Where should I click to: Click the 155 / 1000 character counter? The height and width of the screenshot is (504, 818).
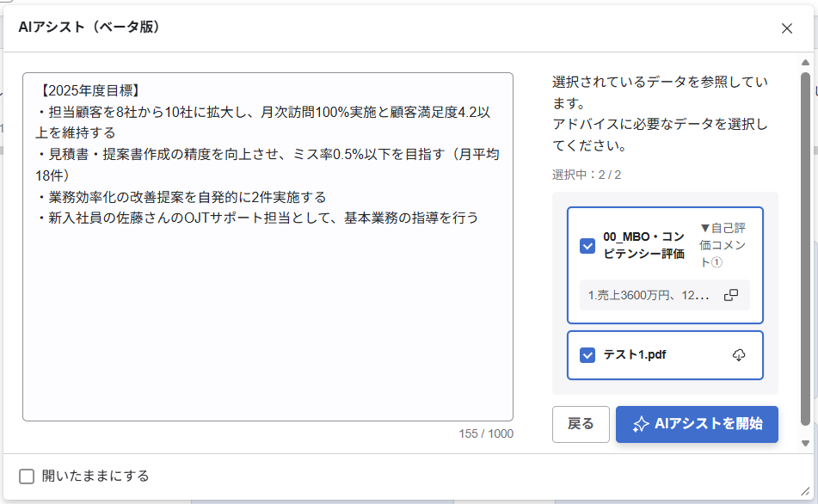[485, 433]
